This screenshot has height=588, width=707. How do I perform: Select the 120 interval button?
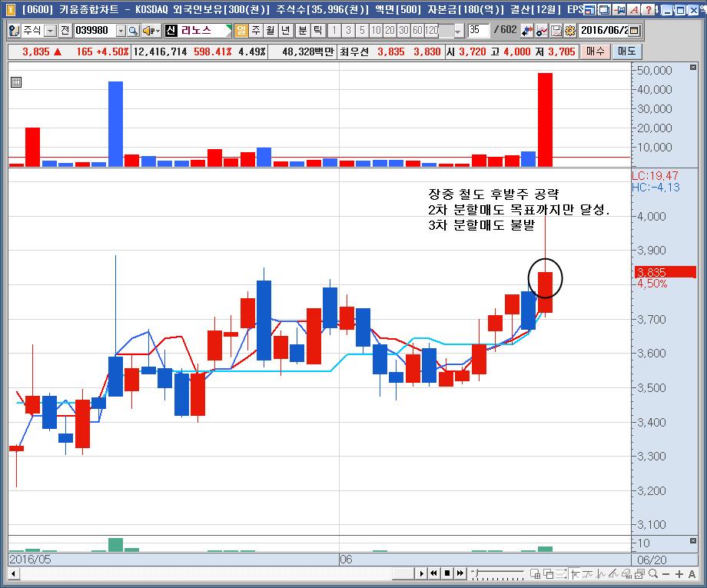click(432, 31)
